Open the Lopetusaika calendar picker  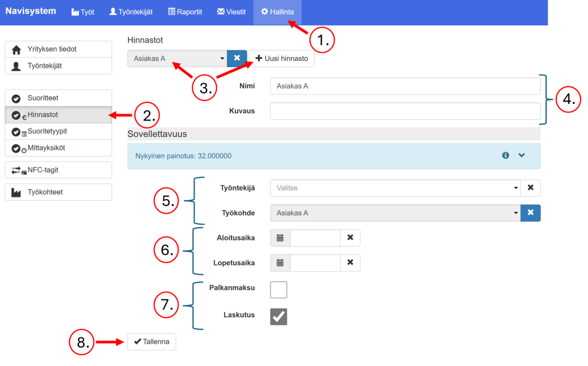(x=280, y=263)
